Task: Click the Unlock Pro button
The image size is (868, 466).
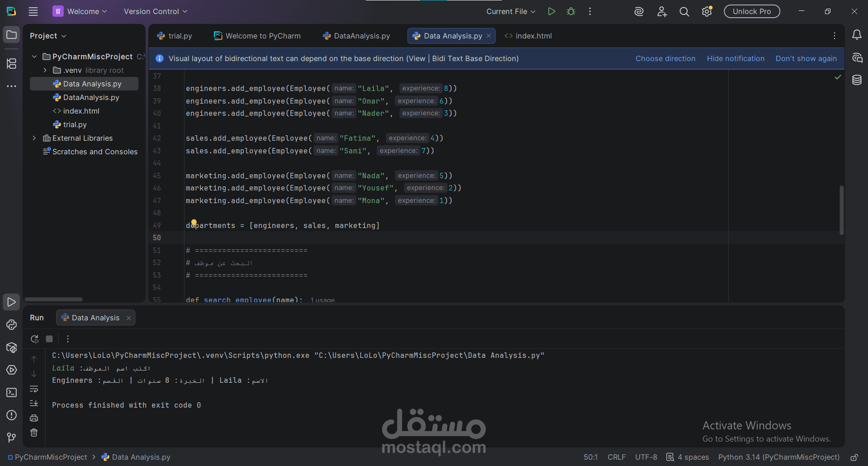Action: coord(752,11)
